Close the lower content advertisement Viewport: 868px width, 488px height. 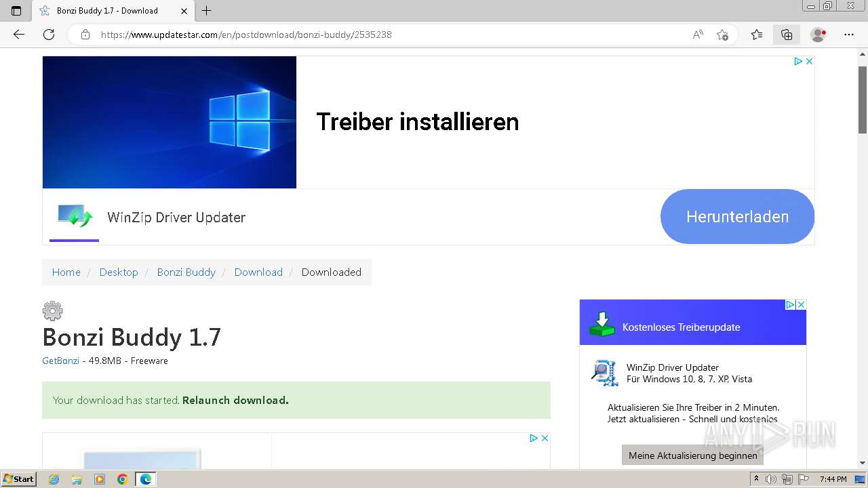545,439
